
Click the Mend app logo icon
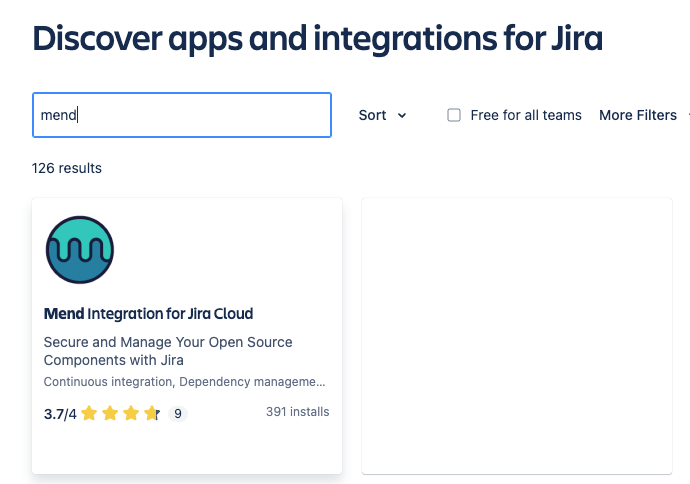click(80, 250)
